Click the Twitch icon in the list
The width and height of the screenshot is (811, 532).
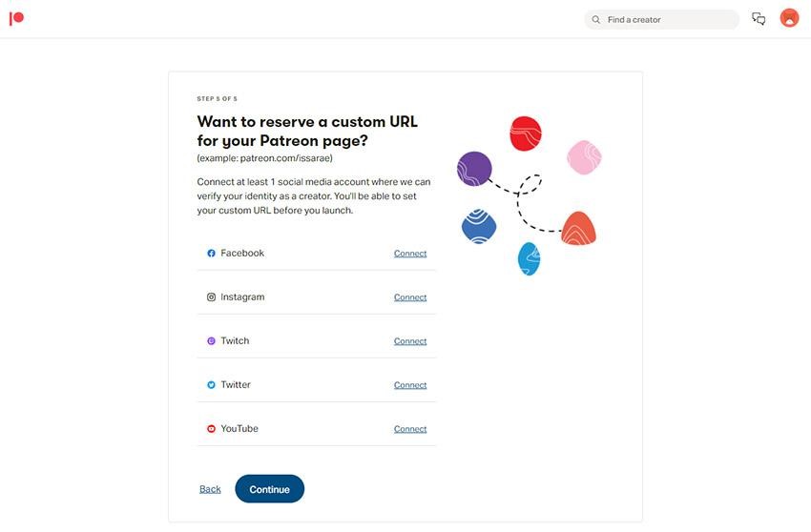211,341
